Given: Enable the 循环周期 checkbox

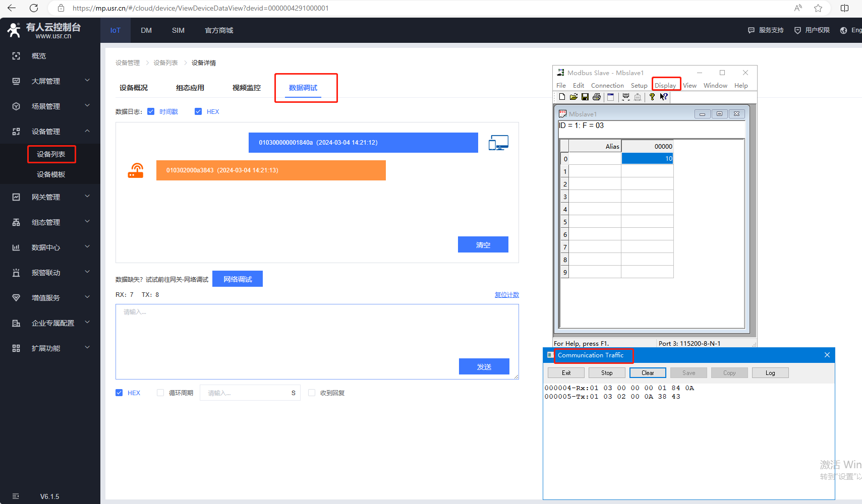Looking at the screenshot, I should point(160,393).
